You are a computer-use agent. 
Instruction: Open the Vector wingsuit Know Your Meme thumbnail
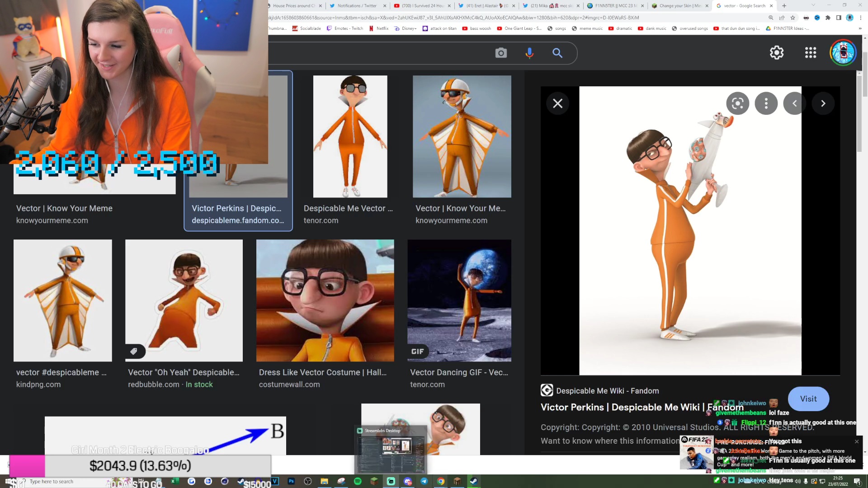(x=462, y=136)
